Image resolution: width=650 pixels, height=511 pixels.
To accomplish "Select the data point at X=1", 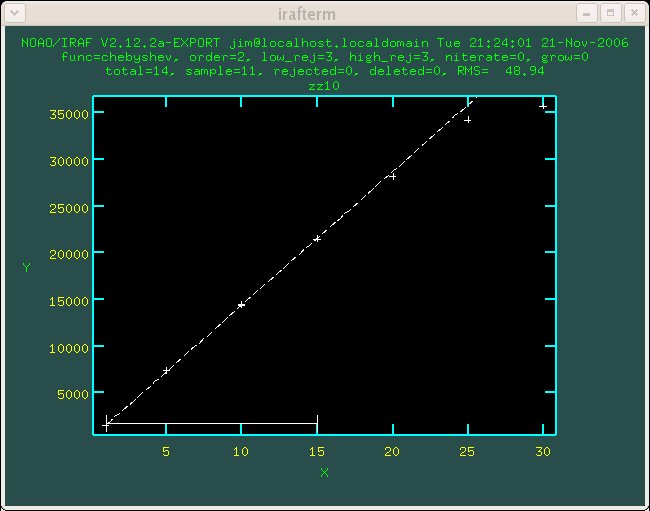I will 106,425.
